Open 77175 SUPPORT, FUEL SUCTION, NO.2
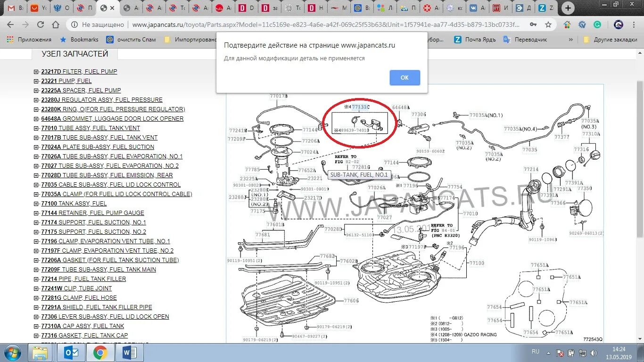This screenshot has height=362, width=644. (x=93, y=232)
